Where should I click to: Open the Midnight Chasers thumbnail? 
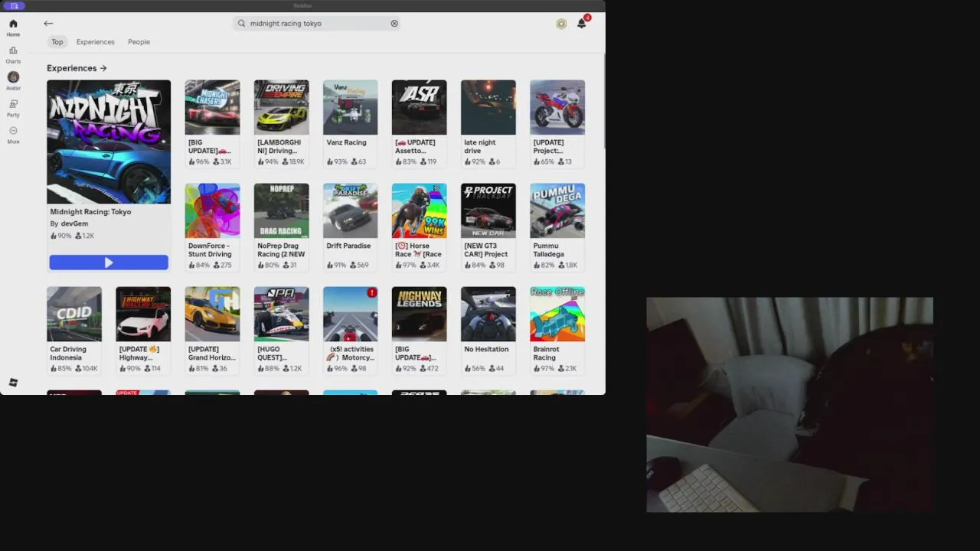point(212,107)
